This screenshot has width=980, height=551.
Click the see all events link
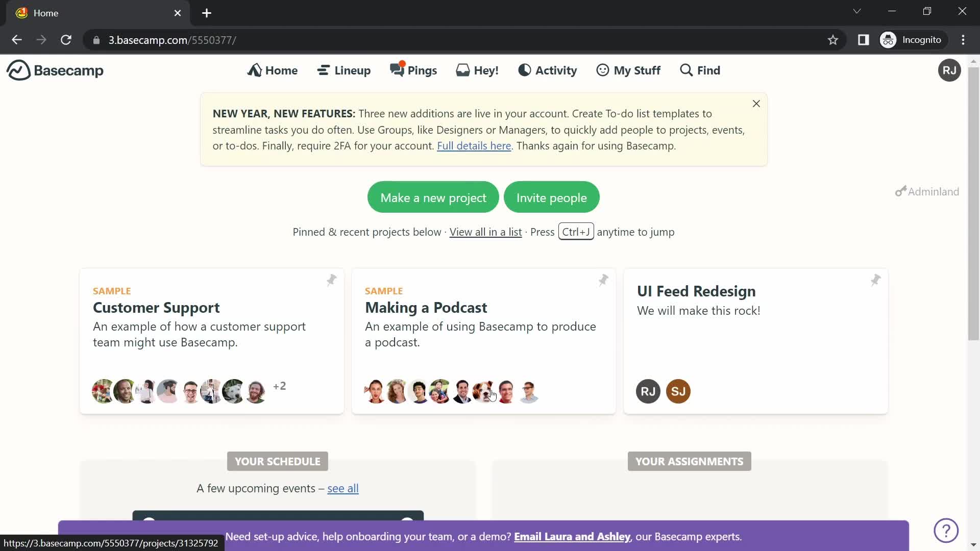[x=343, y=489]
